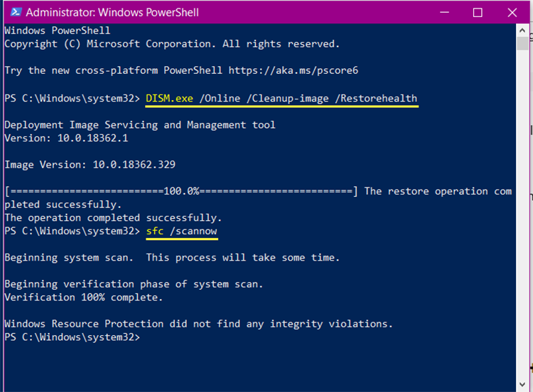533x392 pixels.
Task: Click the underlined DISM.exe /Online command
Action: click(281, 99)
